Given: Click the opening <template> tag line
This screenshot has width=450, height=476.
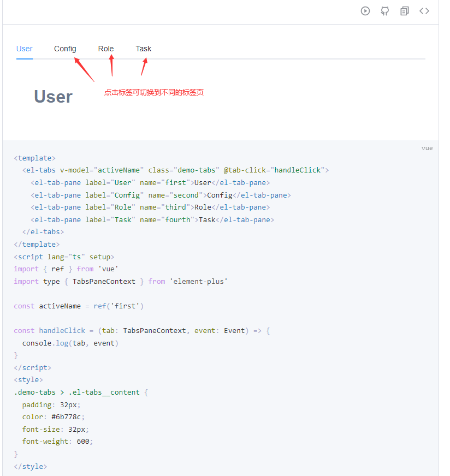Looking at the screenshot, I should [34, 158].
